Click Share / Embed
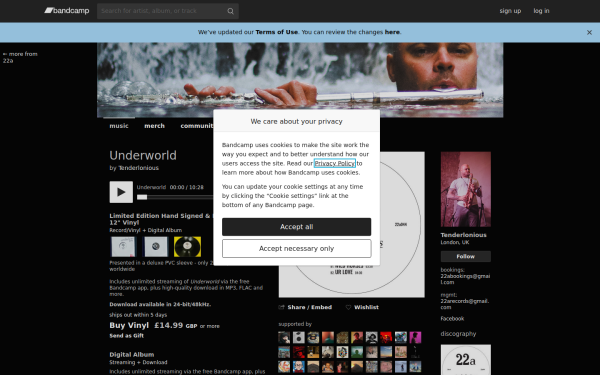Screen dimensions: 600x375 [305, 307]
